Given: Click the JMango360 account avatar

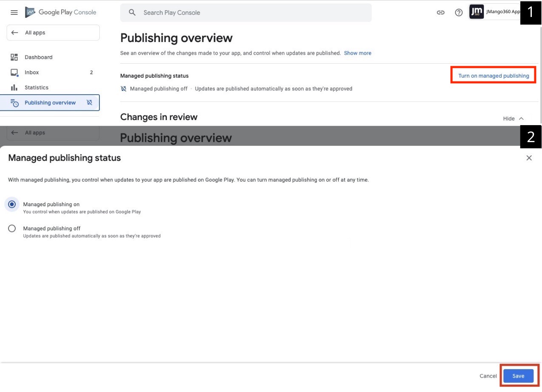Looking at the screenshot, I should 477,12.
